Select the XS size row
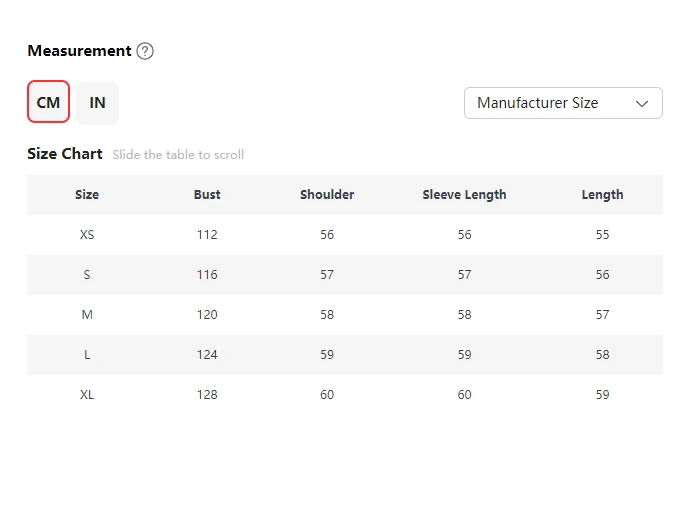Viewport: 686px width, 512px height. [345, 235]
